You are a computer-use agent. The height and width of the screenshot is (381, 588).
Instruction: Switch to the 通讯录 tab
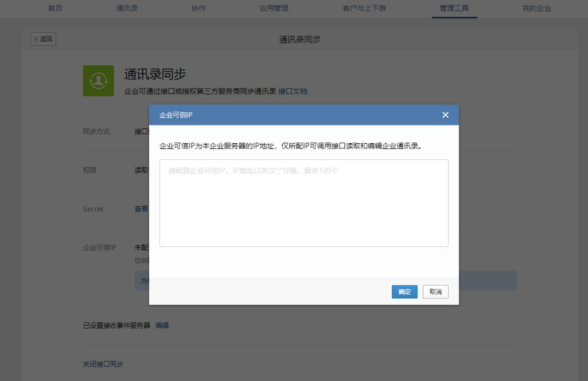click(127, 8)
